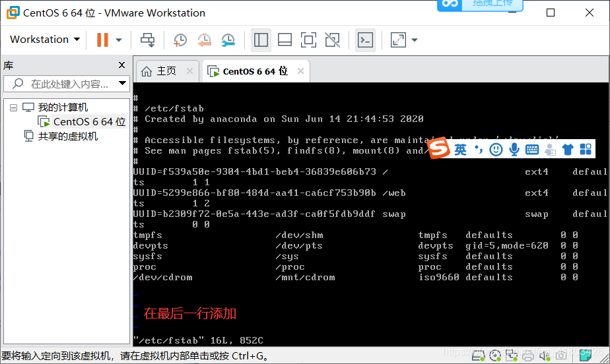Open the console view
The width and height of the screenshot is (610, 364).
pyautogui.click(x=365, y=40)
